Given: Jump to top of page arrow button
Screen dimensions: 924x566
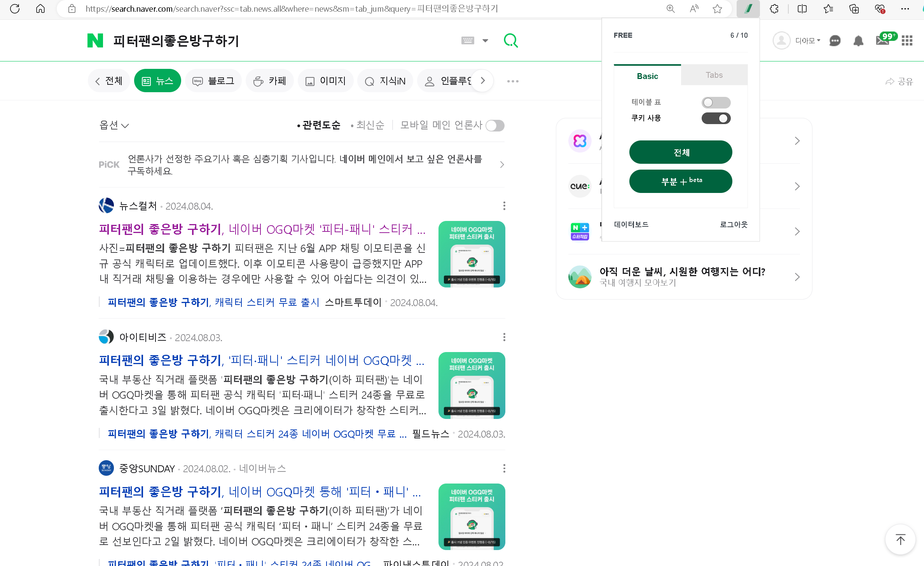Looking at the screenshot, I should click(900, 540).
